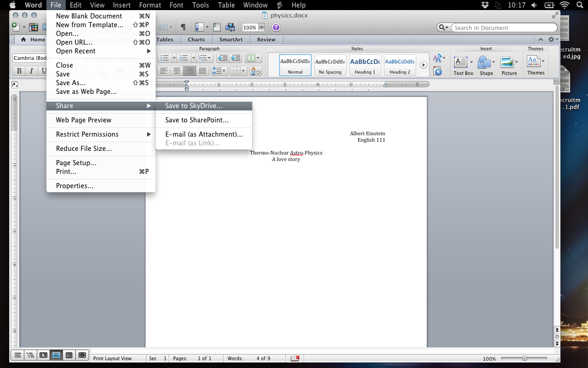Toggle Bold formatting button
The width and height of the screenshot is (588, 368).
coord(19,71)
